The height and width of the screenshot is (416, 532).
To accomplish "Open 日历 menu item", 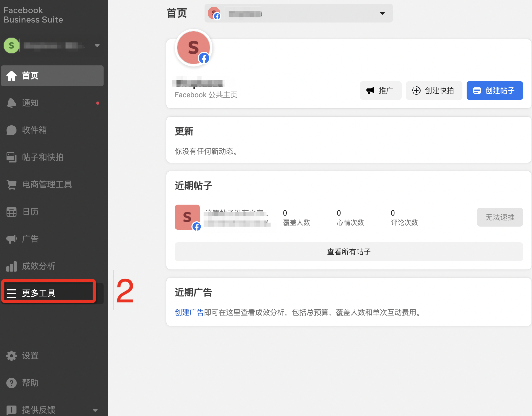I will pos(52,212).
